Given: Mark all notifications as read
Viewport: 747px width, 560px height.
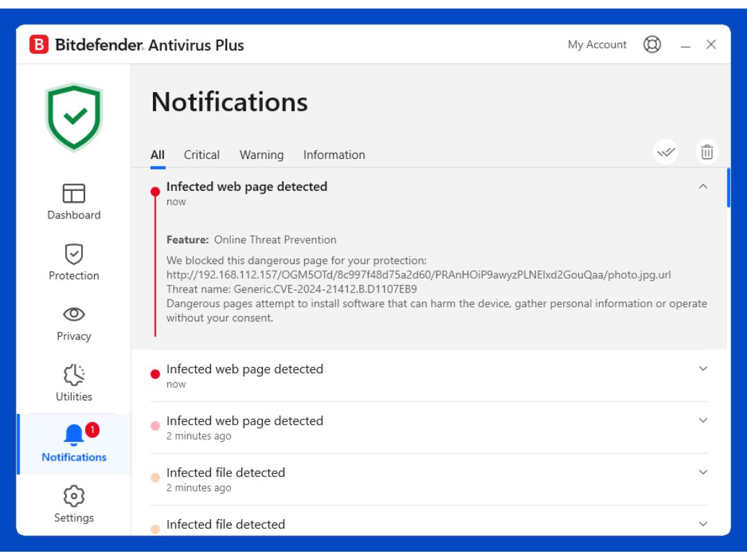Looking at the screenshot, I should coord(665,152).
